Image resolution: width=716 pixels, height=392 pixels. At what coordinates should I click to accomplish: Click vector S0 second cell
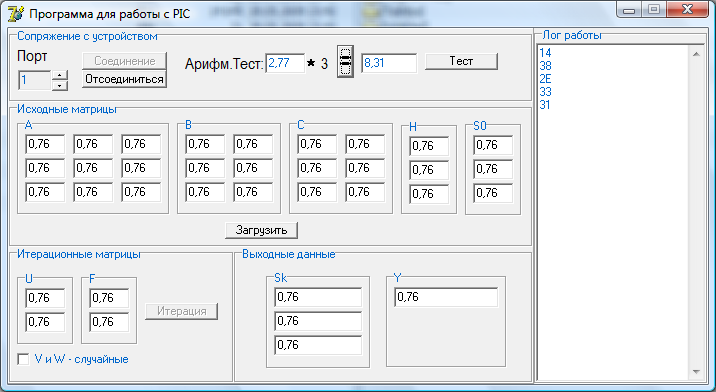point(493,169)
